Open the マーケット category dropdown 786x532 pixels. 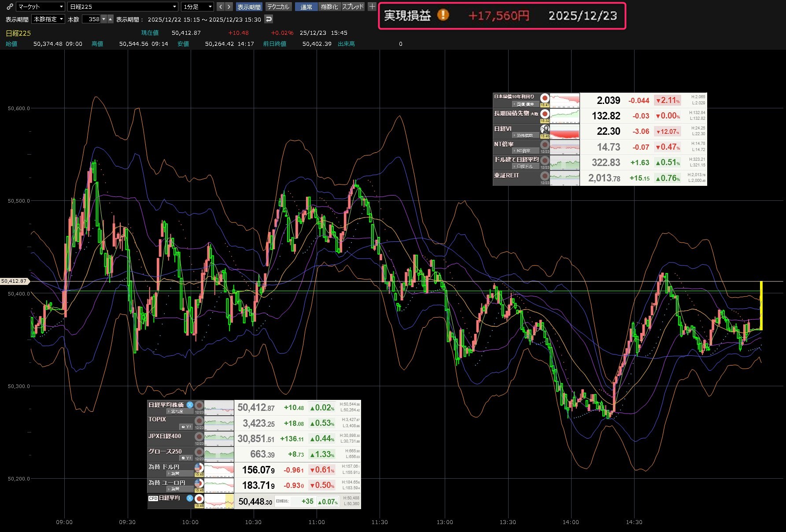(41, 7)
